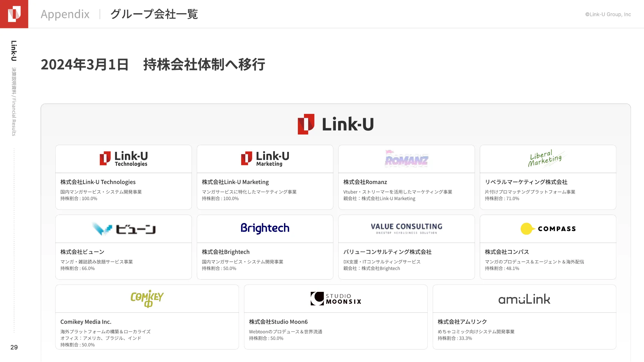Select リベラルマーケティング株式会社 name

point(526,182)
